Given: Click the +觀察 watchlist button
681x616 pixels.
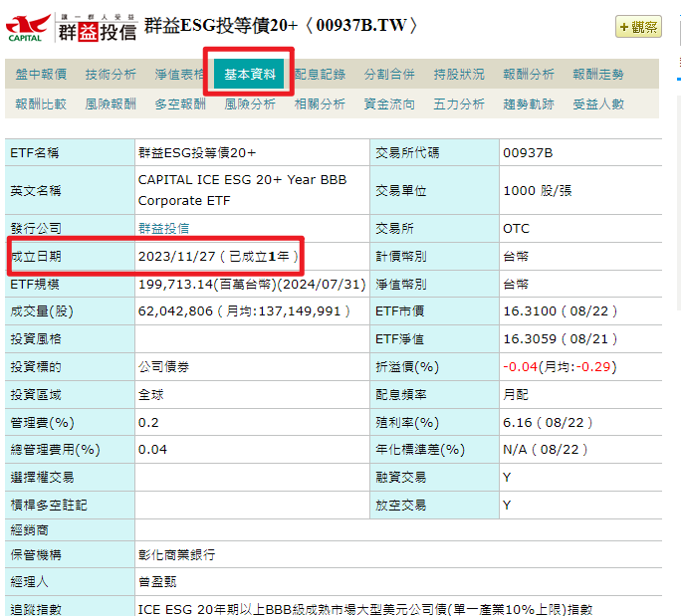Looking at the screenshot, I should 638,27.
